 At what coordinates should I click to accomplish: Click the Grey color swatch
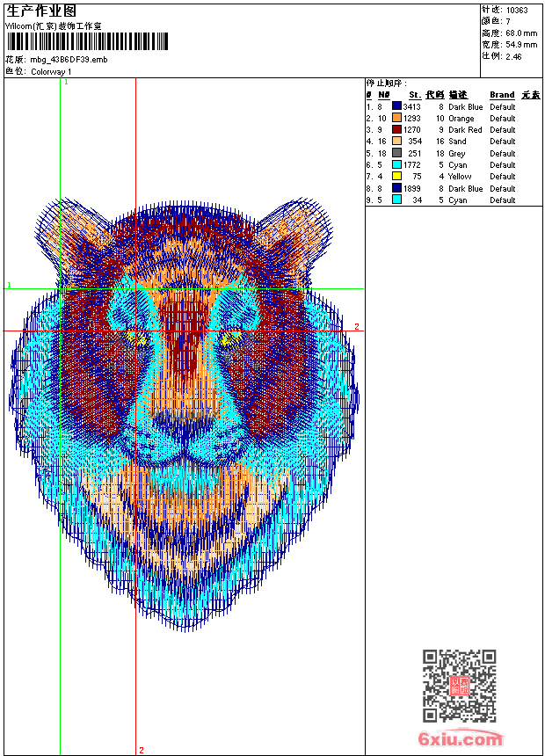[x=396, y=153]
